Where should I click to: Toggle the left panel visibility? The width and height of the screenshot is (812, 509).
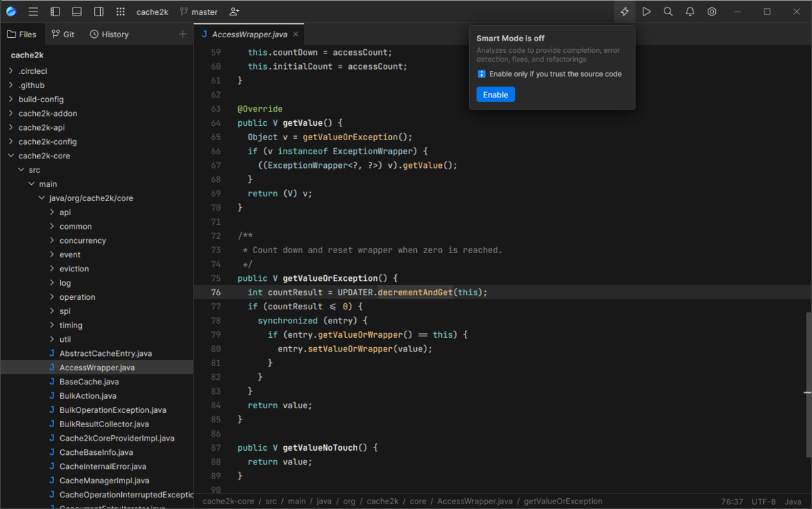point(55,12)
